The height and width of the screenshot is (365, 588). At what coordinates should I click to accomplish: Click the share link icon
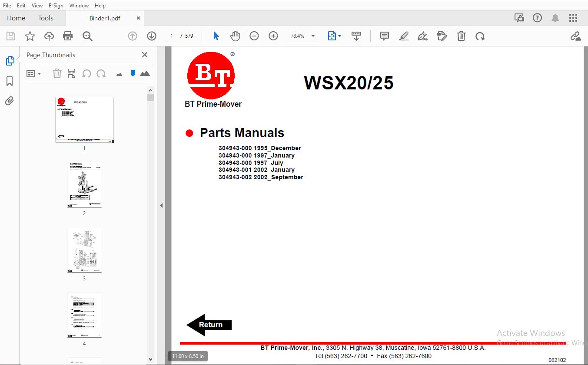coord(575,36)
